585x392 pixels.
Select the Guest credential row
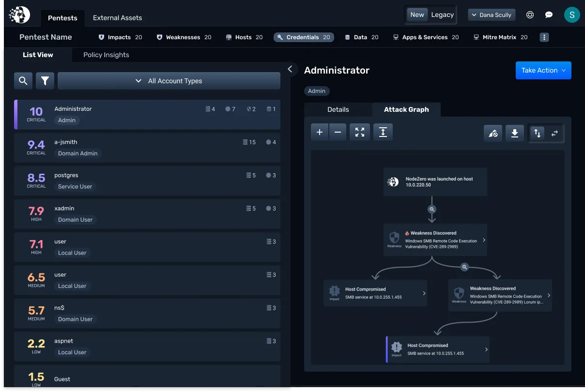point(147,377)
